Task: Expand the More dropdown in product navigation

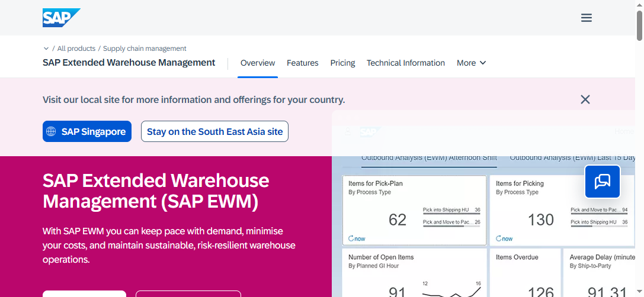Action: coord(471,63)
